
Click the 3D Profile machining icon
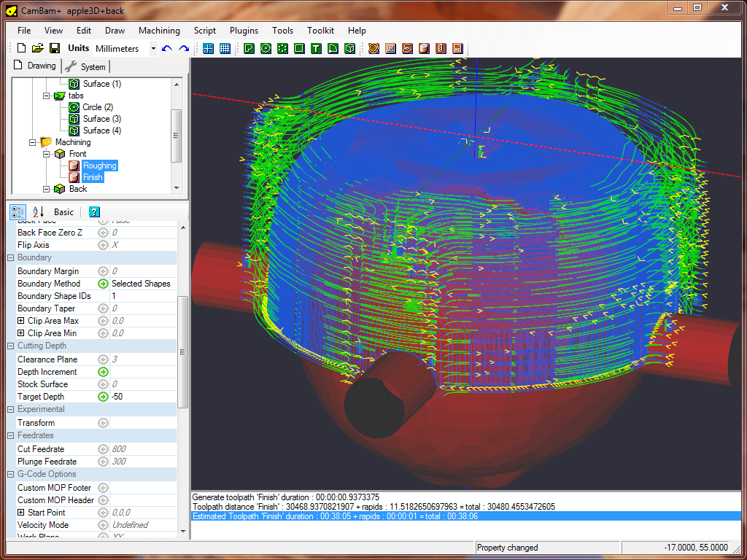point(424,48)
